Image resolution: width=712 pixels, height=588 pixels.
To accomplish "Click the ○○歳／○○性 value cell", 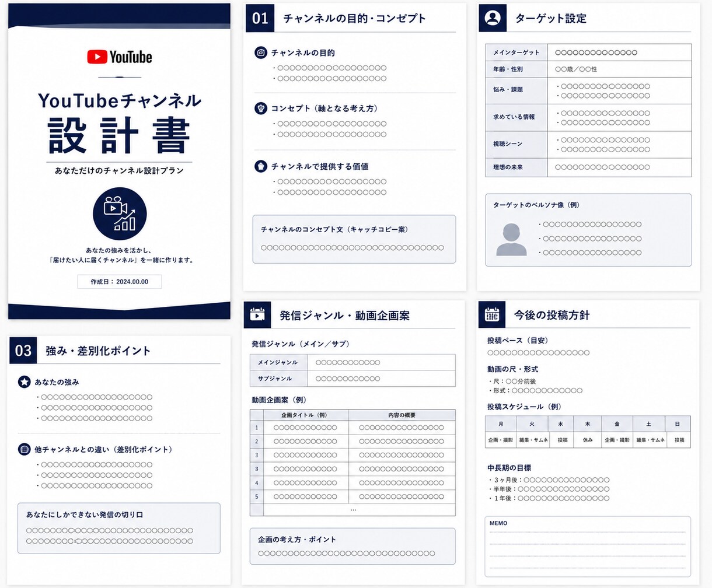I will click(x=619, y=69).
